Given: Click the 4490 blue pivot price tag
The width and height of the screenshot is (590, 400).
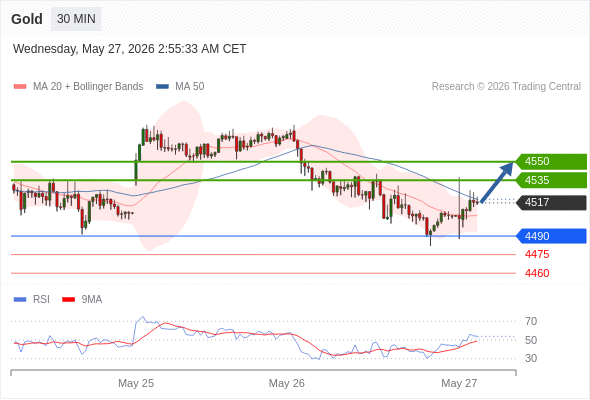Looking at the screenshot, I should point(551,236).
